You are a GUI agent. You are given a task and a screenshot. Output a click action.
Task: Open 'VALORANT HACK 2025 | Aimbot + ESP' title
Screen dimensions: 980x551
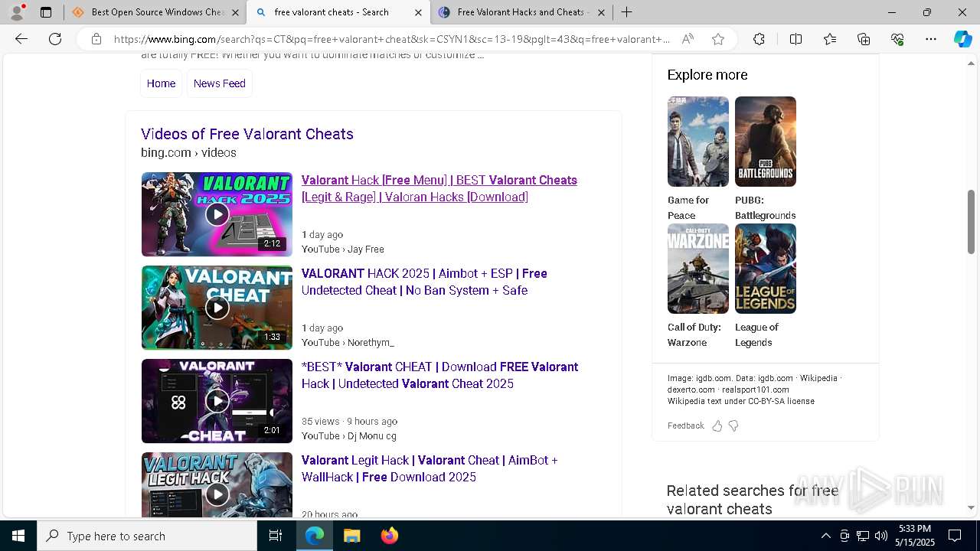point(424,282)
